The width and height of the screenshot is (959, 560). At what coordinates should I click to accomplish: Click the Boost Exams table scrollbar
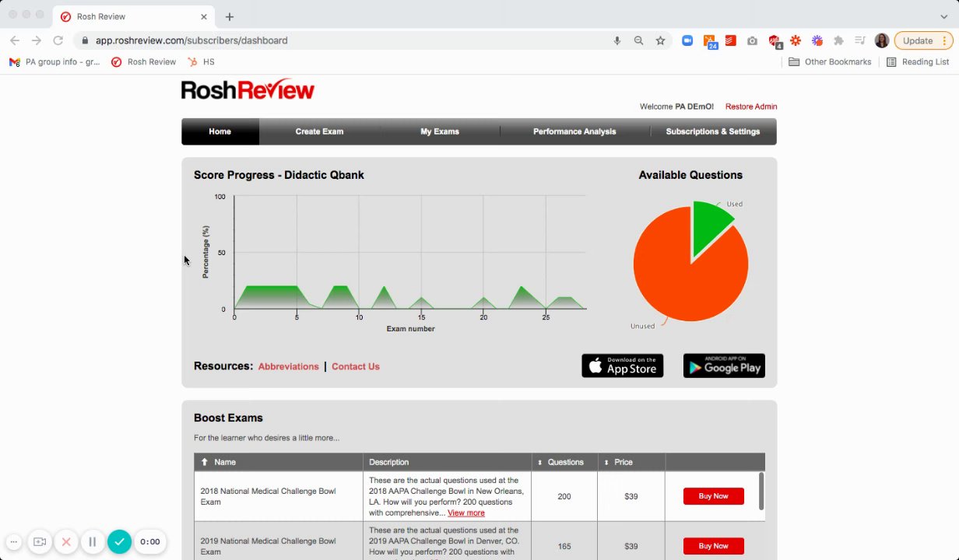[x=761, y=491]
